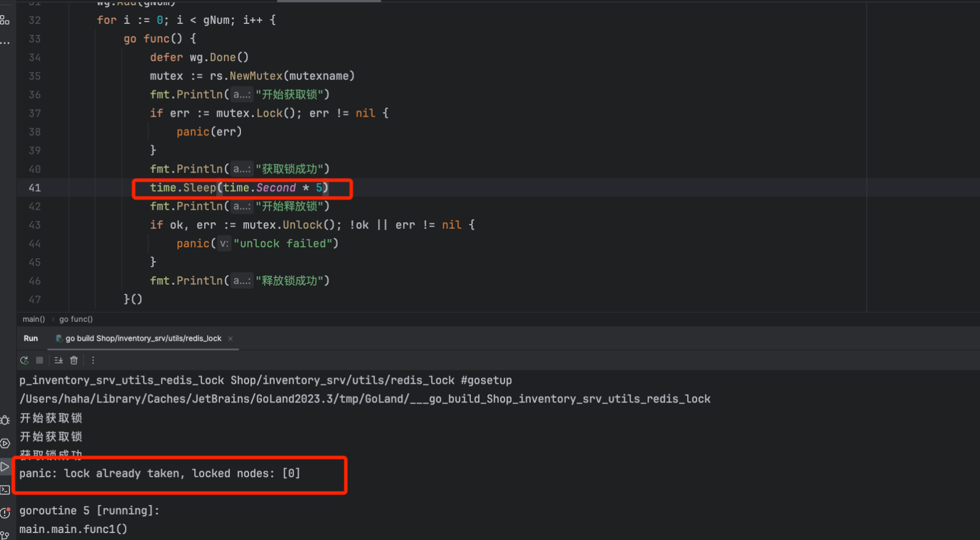
Task: Click the console line ending with #gosetup
Action: 265,380
